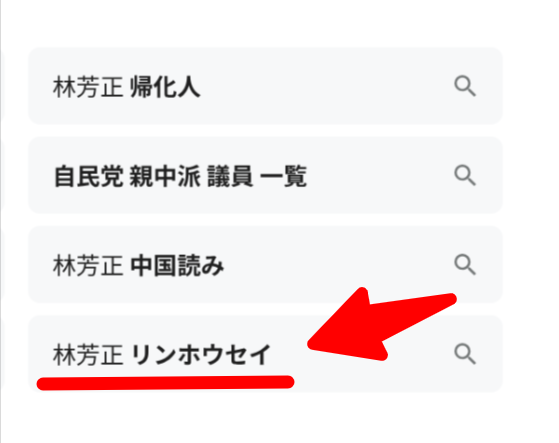Click 林芳正 name in the 帰化人 row
Viewport: 559px width, 443px height.
[88, 87]
